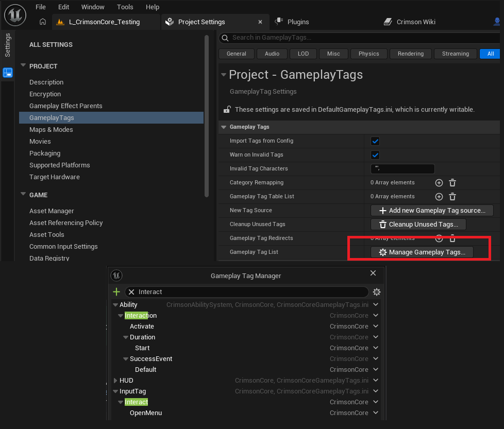Viewport: 504px width, 429px height.
Task: Open the Help menu
Action: click(x=153, y=7)
